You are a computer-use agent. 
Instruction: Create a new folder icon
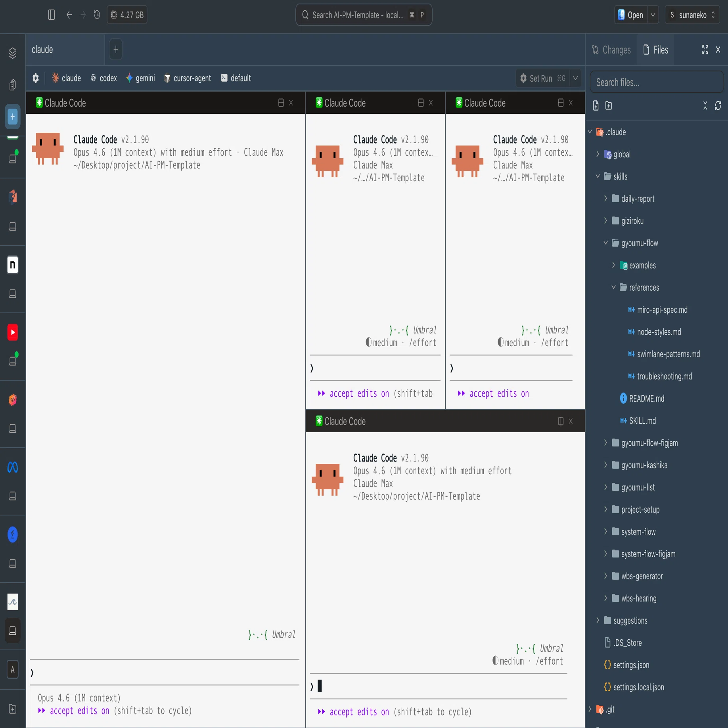tap(609, 105)
